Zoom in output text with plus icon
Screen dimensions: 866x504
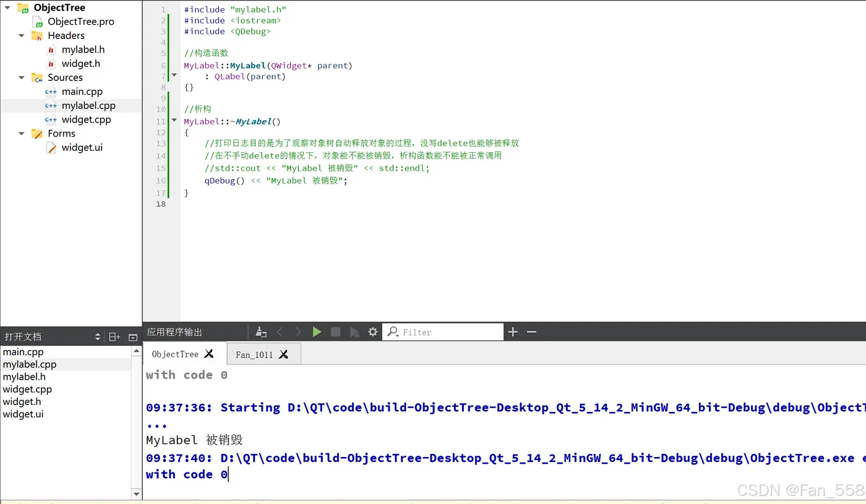click(513, 332)
